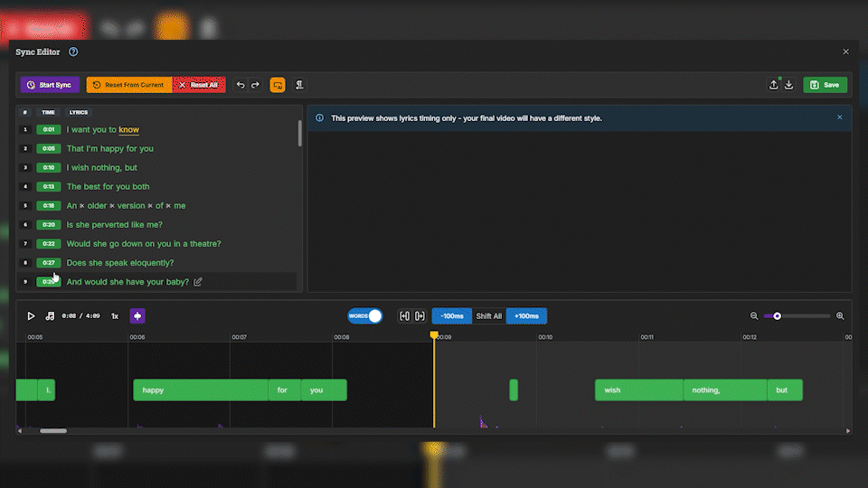Select the narrow green block near 00:10

pos(514,390)
